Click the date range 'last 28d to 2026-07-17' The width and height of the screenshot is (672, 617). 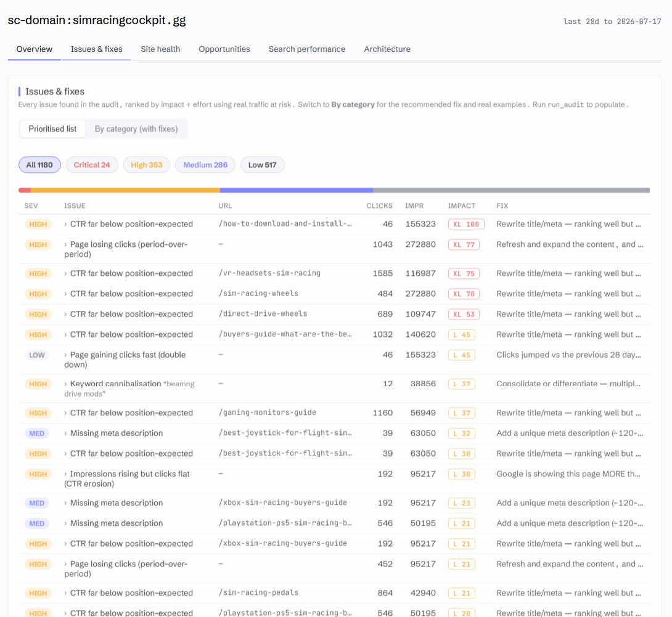pyautogui.click(x=612, y=22)
